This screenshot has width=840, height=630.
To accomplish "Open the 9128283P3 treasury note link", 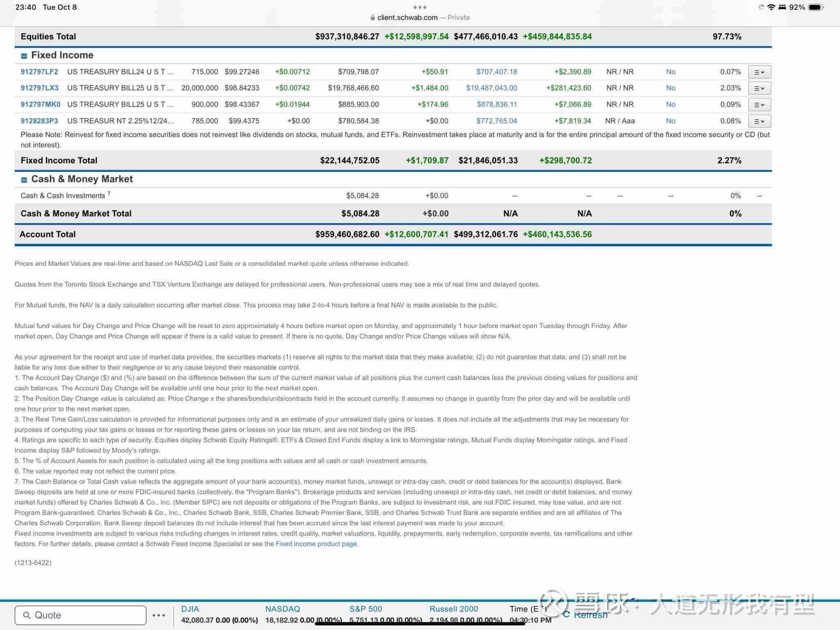I will [39, 121].
